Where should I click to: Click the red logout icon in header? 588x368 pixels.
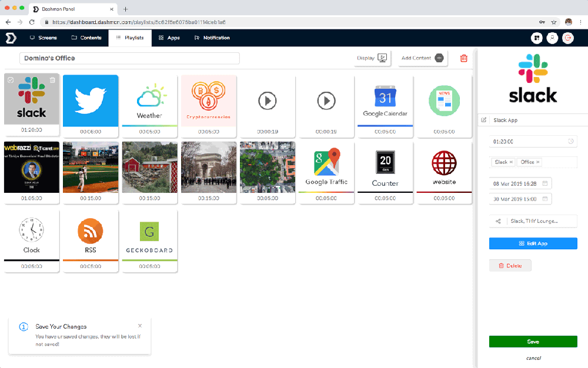pos(568,38)
